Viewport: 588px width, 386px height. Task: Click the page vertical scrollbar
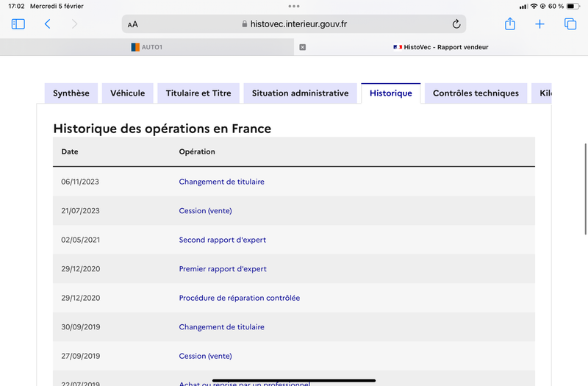pyautogui.click(x=585, y=189)
